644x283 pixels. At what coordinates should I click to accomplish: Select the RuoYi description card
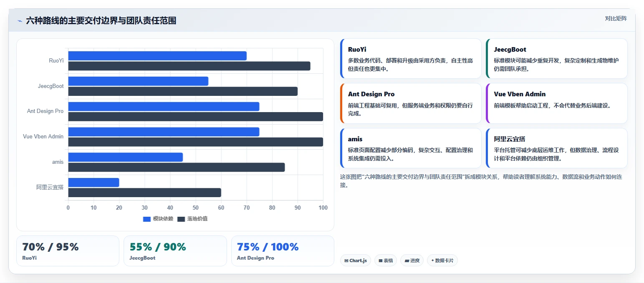pyautogui.click(x=411, y=59)
